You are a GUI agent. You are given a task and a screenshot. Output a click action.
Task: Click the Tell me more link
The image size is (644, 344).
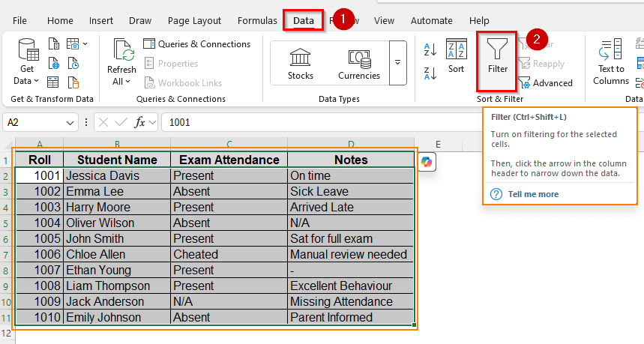(x=533, y=194)
